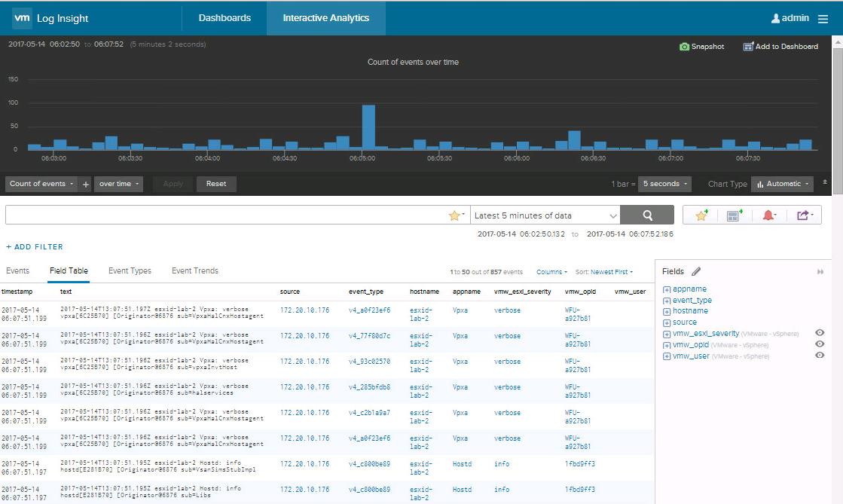
Task: Add current query to favorites via star-plus icon
Action: [701, 215]
